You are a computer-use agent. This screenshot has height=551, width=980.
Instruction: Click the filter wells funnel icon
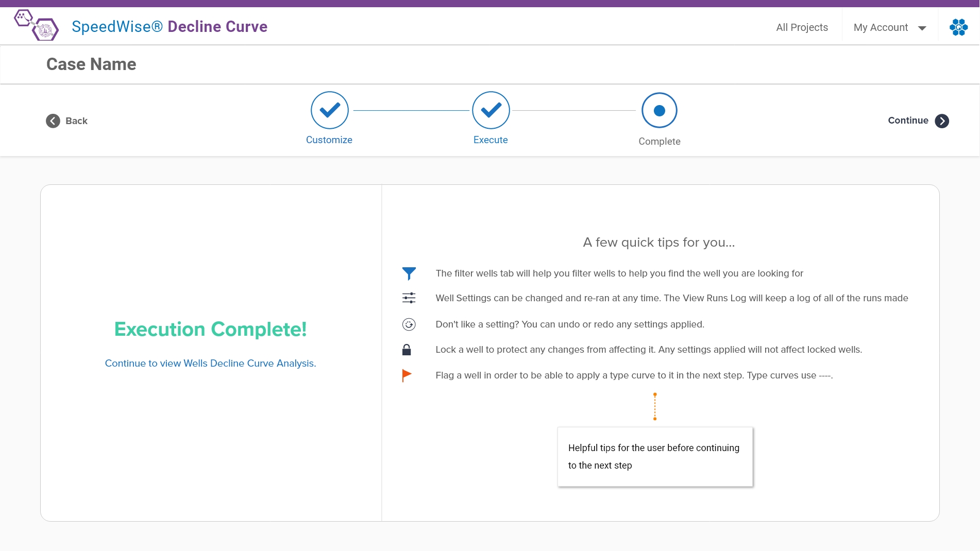point(409,273)
